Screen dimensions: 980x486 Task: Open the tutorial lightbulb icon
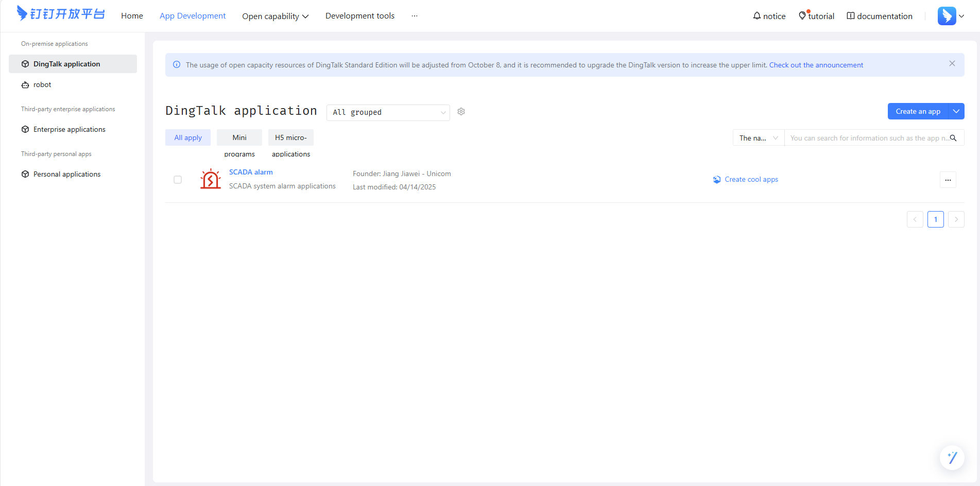802,16
